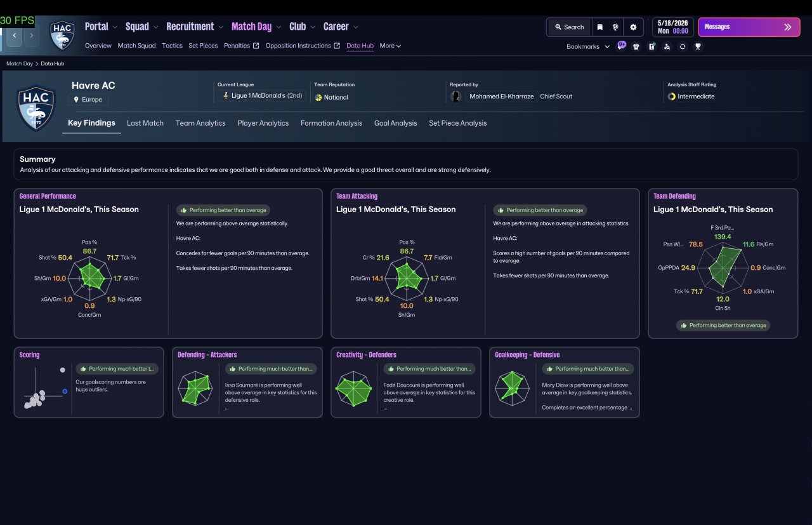Expand the Recruitment menu chevron
Viewport: 812px width, 525px height.
220,27
